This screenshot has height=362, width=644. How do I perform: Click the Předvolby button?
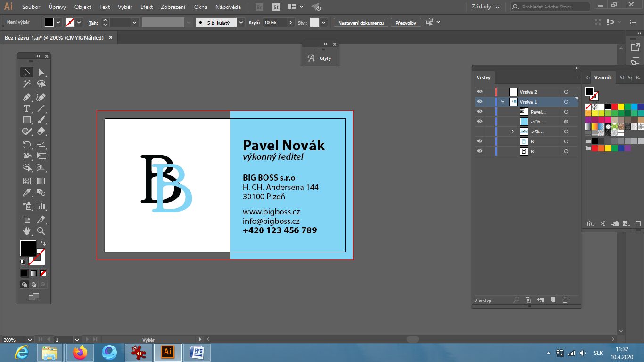point(406,23)
